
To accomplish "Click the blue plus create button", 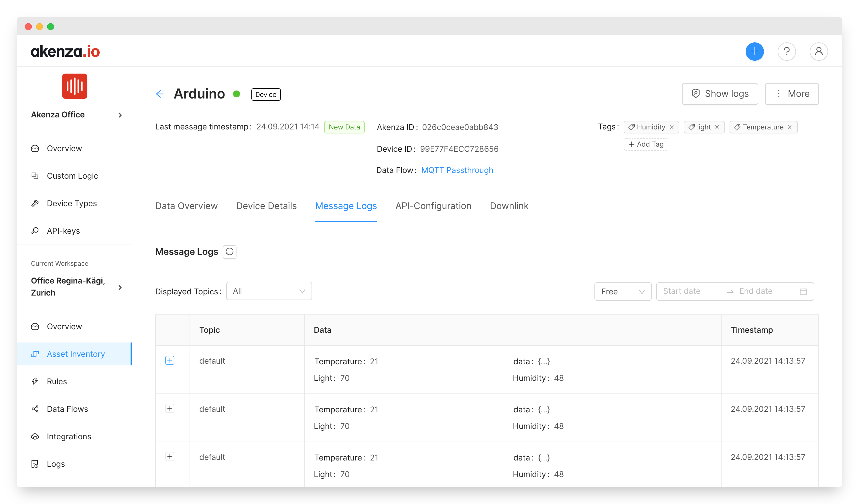I will point(754,52).
